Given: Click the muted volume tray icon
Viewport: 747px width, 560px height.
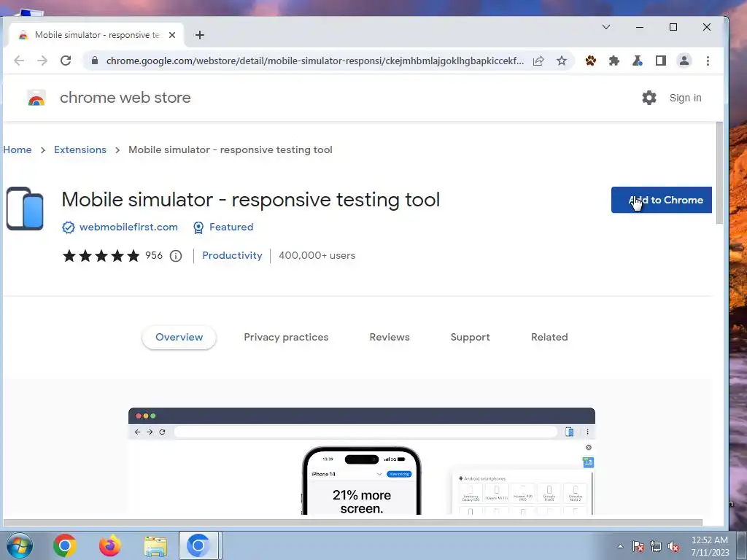Looking at the screenshot, I should pyautogui.click(x=673, y=546).
